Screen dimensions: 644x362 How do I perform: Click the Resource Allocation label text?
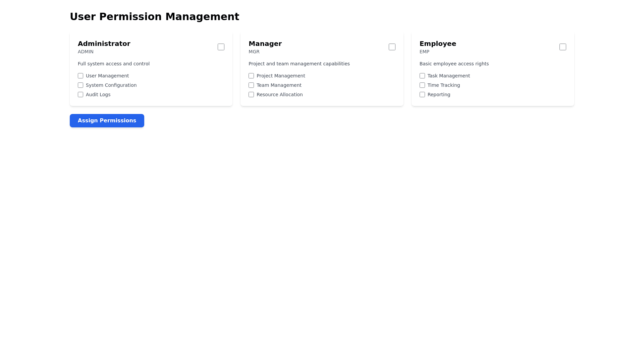(x=279, y=95)
